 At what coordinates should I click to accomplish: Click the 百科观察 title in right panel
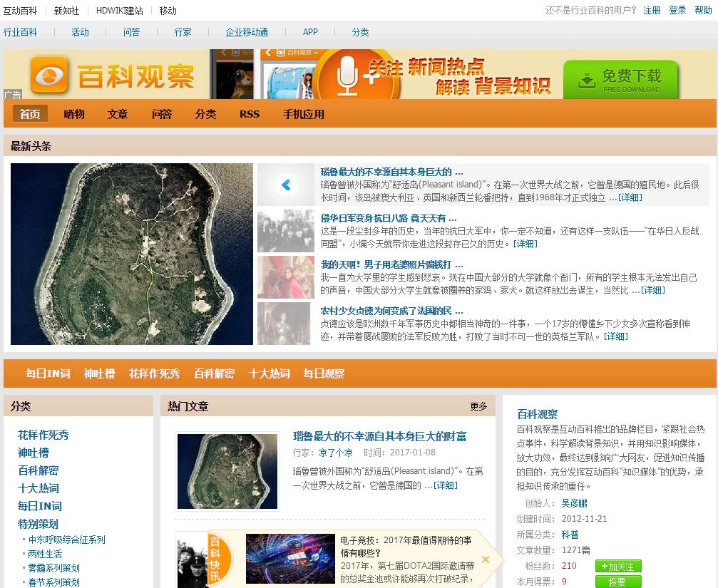(537, 415)
